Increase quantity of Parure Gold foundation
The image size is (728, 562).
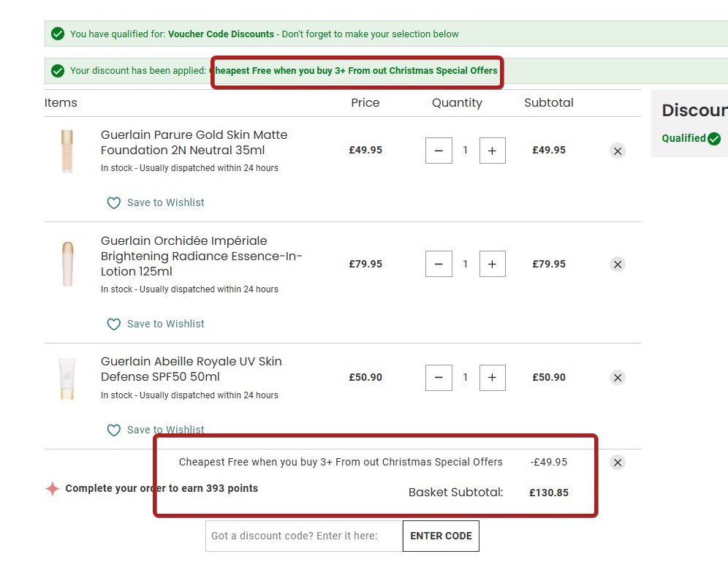tap(492, 151)
